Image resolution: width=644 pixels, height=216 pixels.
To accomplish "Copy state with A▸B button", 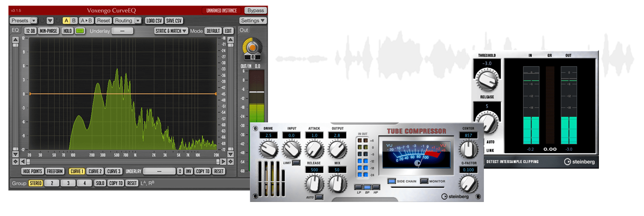I will (x=87, y=21).
